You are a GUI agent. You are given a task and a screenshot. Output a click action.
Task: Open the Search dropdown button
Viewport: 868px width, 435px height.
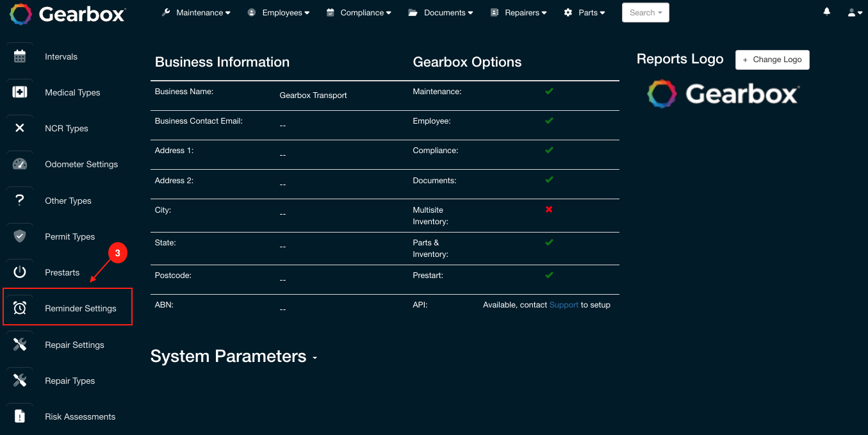click(x=646, y=12)
